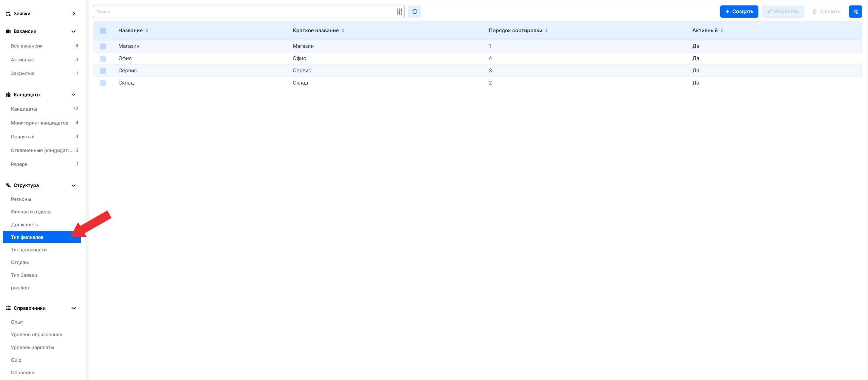Go to Филиал и отделы
The height and width of the screenshot is (380, 868).
pos(31,212)
